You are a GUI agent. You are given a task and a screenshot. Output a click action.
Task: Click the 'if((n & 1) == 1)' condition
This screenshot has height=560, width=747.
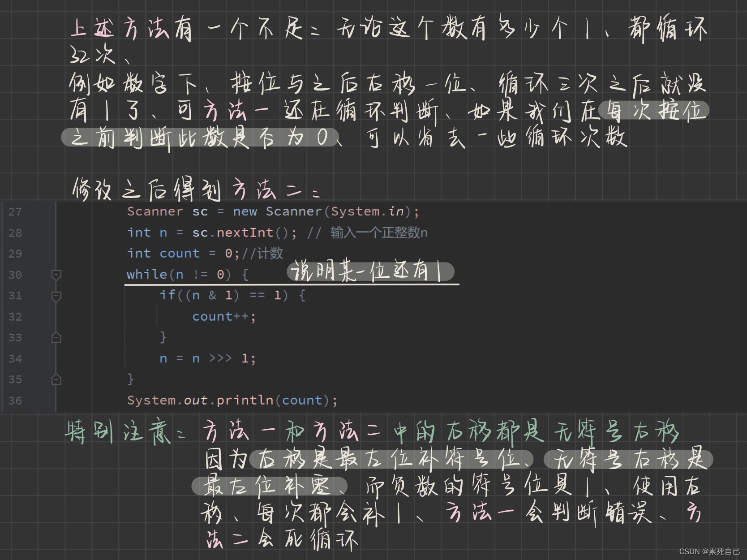point(224,295)
